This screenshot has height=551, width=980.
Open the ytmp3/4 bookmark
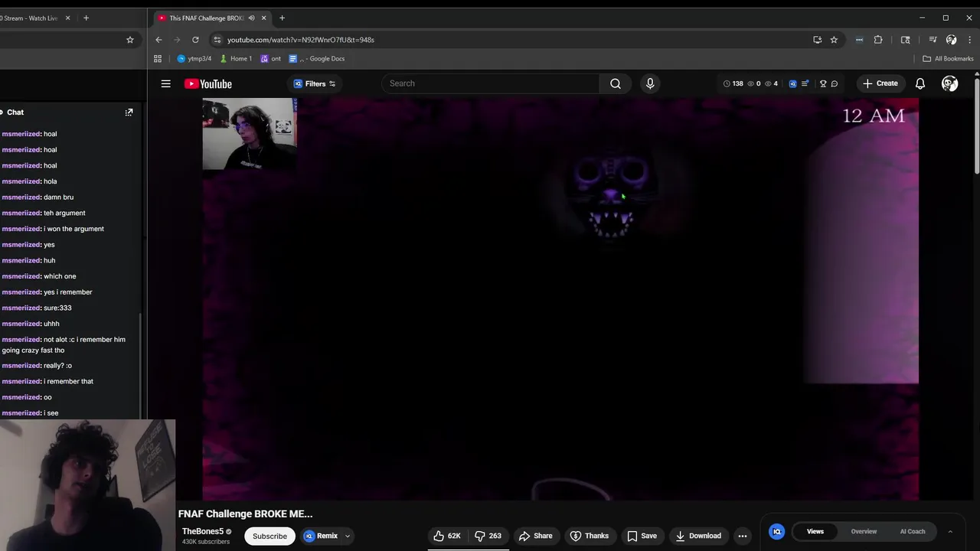click(194, 59)
